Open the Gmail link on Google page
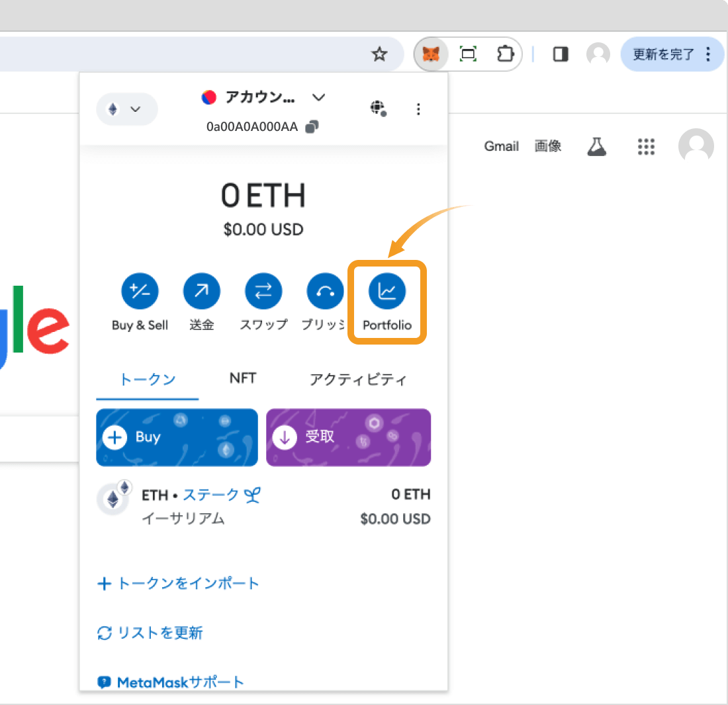 [x=501, y=147]
